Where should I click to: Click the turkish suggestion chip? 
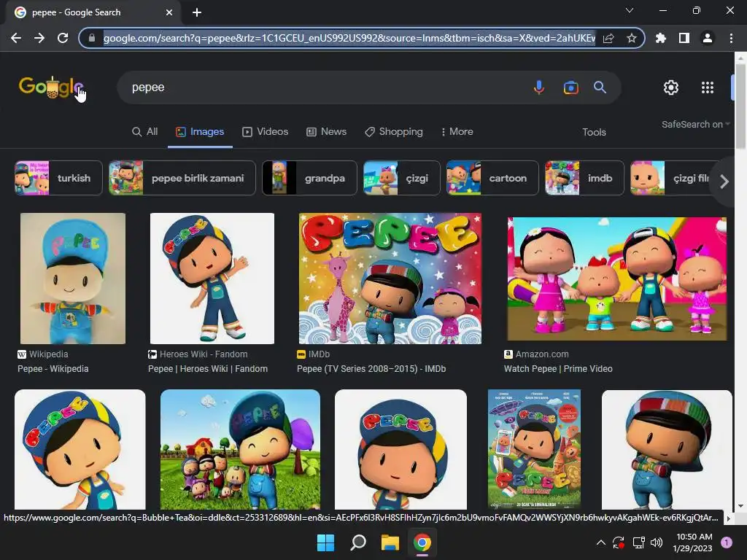(x=58, y=178)
